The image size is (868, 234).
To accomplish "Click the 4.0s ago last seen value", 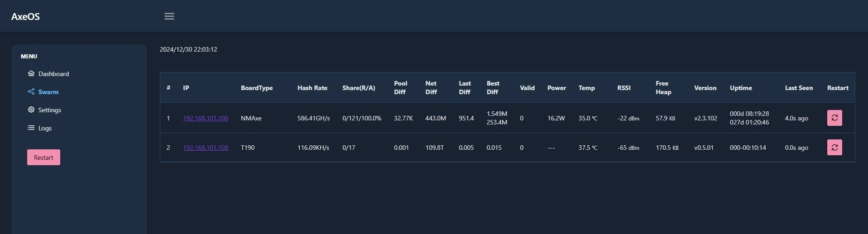I will point(796,118).
